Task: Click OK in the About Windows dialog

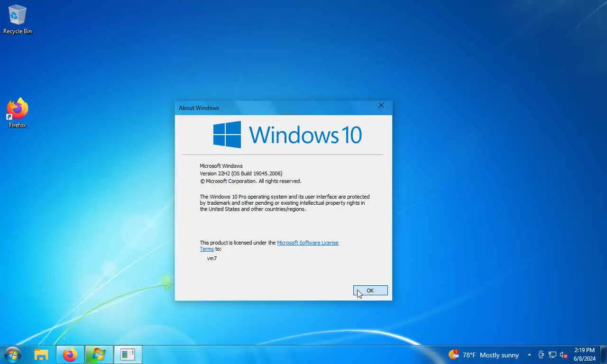Action: pyautogui.click(x=370, y=291)
